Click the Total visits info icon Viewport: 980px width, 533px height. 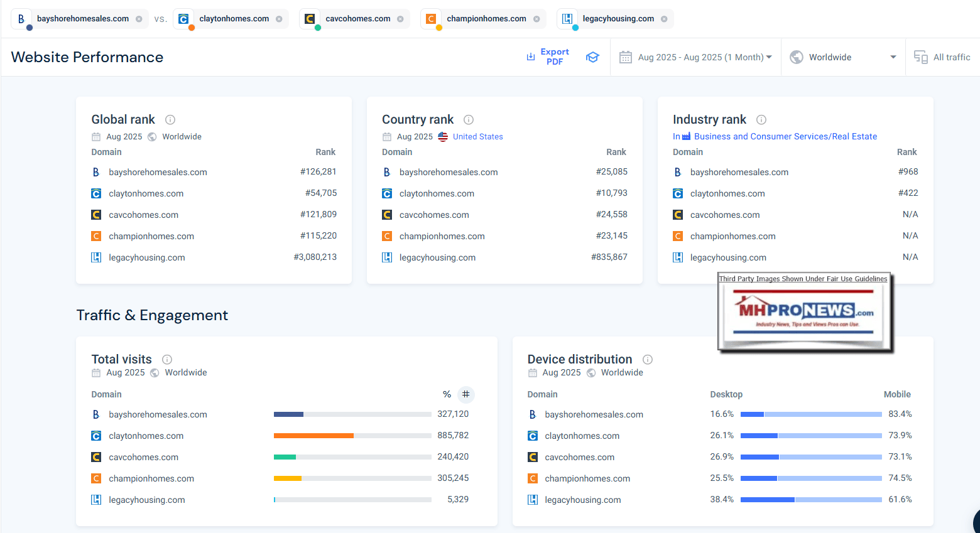167,360
